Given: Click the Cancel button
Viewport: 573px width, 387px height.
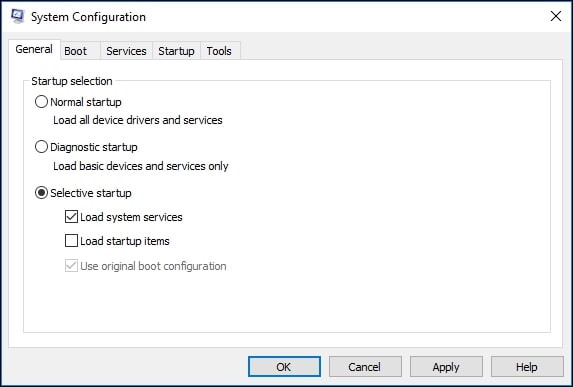Looking at the screenshot, I should pos(365,367).
